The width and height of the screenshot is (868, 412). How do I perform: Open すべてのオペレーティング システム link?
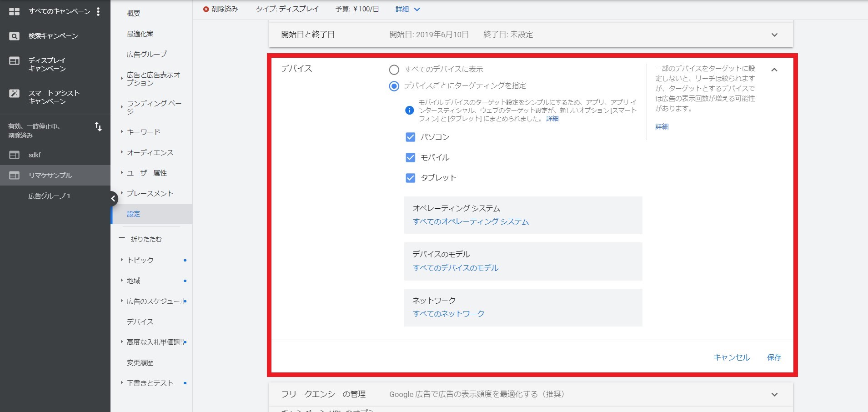click(471, 222)
